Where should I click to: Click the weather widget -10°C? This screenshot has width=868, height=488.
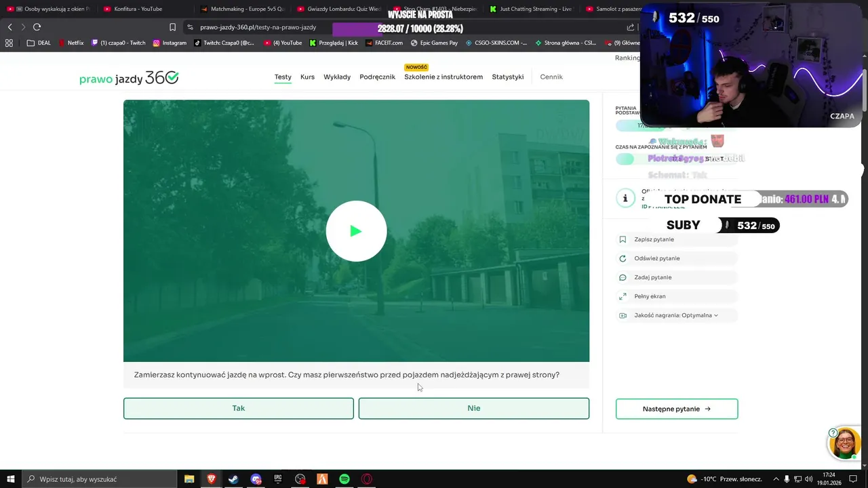coord(724,479)
